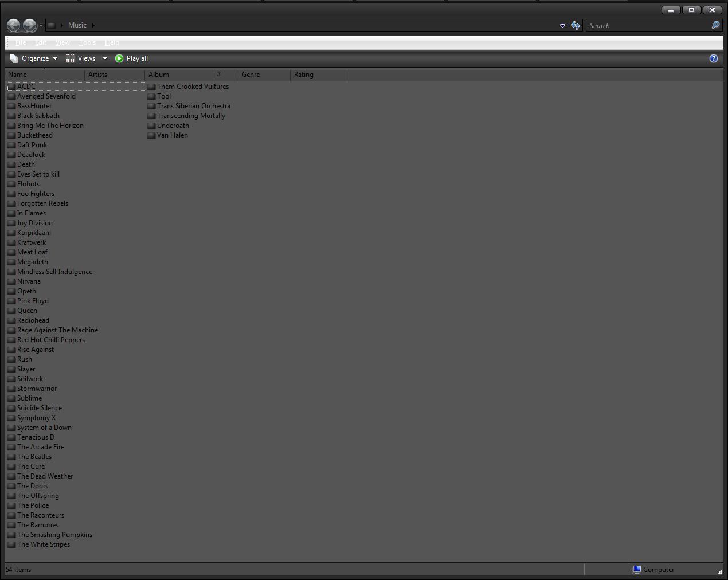
Task: Click the 54 items status bar text
Action: (18, 570)
